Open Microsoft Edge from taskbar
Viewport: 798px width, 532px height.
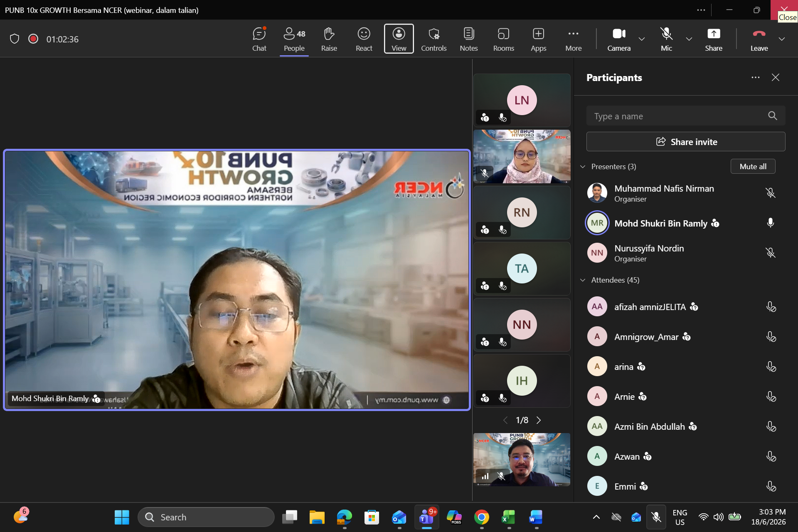tap(344, 517)
